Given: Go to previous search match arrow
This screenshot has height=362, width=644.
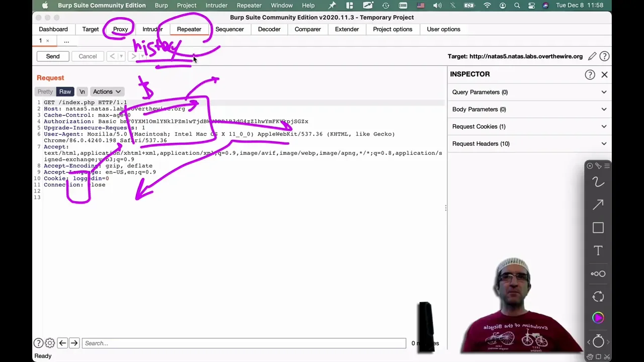Looking at the screenshot, I should pos(62,343).
